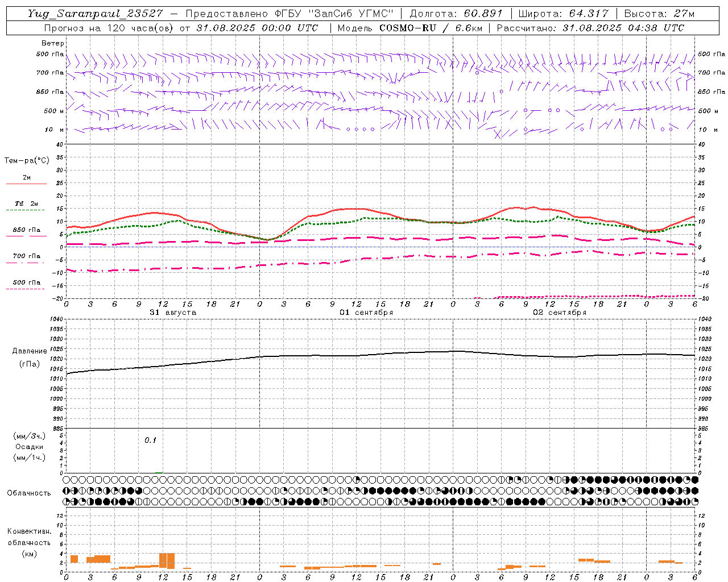Select the forecast text "Прогноз на 120 часа(ов)"

pos(109,28)
